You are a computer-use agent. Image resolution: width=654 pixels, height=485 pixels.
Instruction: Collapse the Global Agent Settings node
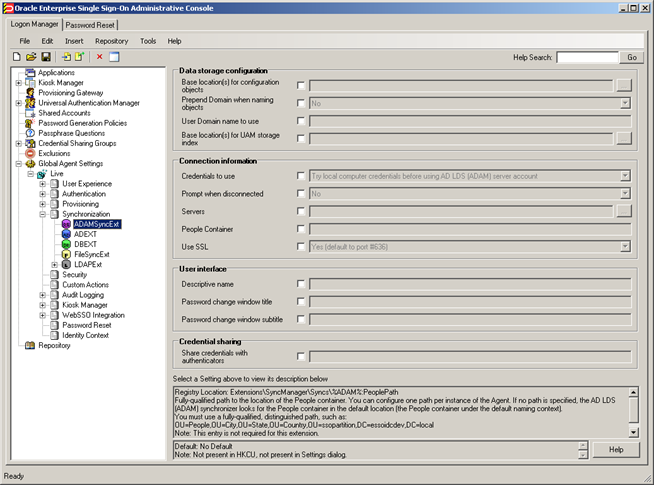pyautogui.click(x=19, y=164)
